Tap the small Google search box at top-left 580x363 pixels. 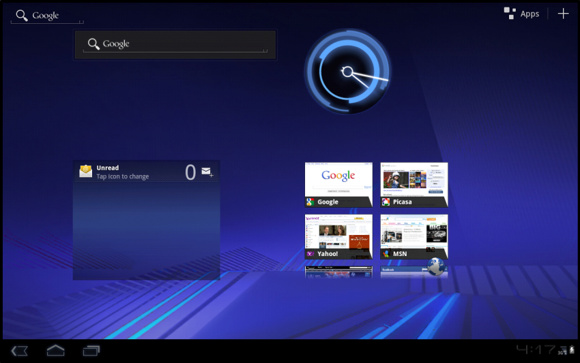tap(47, 16)
